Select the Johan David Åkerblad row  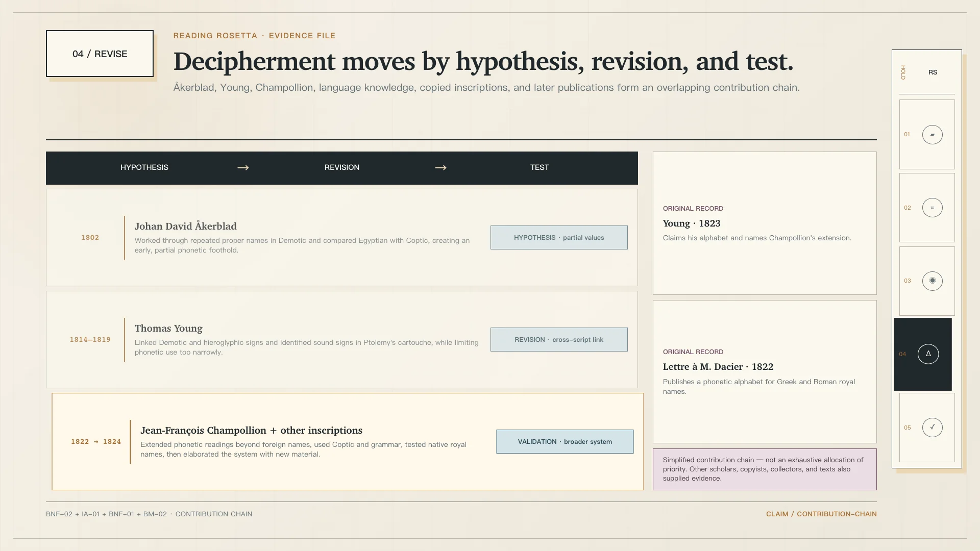(341, 238)
